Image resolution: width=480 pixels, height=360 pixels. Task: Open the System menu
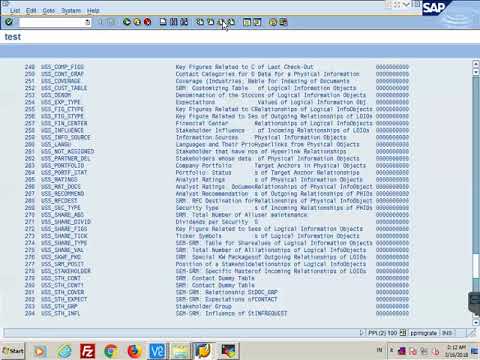(x=71, y=10)
